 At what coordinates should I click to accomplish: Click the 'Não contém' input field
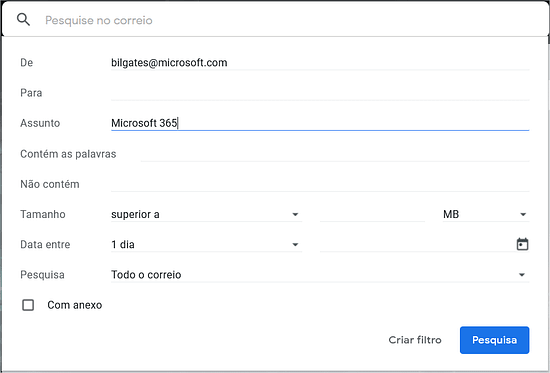pos(320,184)
